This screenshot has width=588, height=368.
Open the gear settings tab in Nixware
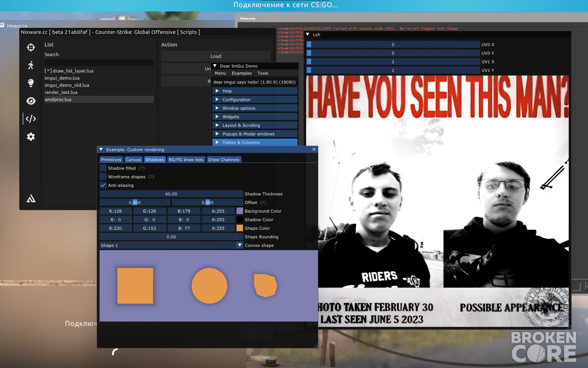(31, 136)
